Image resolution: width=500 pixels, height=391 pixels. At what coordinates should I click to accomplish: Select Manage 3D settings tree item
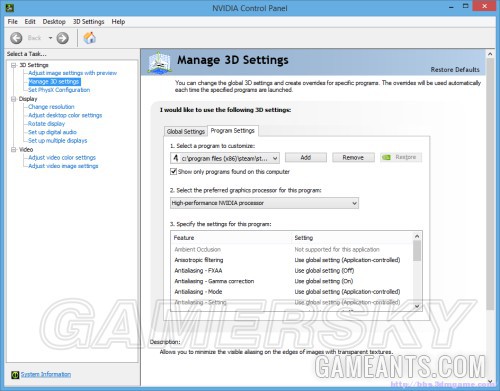point(54,82)
